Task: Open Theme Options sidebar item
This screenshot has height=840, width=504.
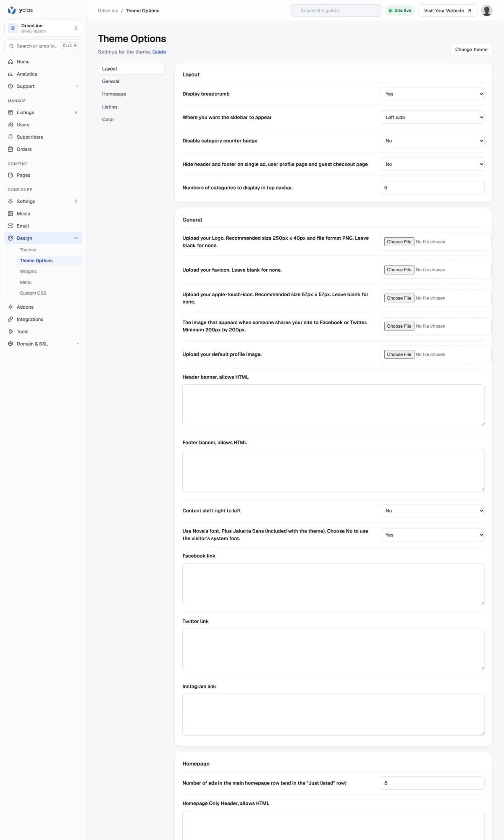Action: coord(49,261)
